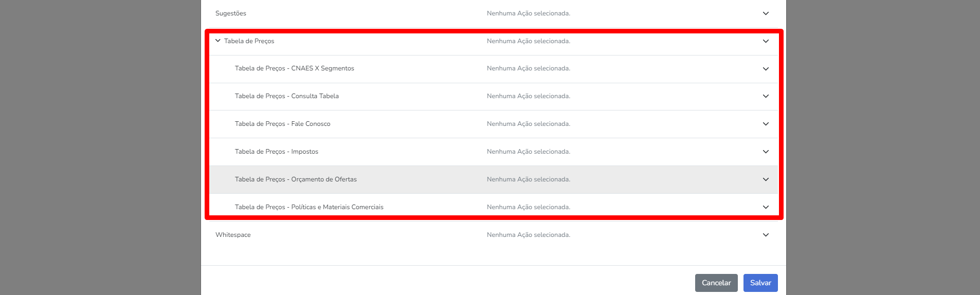Click the Salvar button
Viewport: 980px width, 295px height.
760,283
